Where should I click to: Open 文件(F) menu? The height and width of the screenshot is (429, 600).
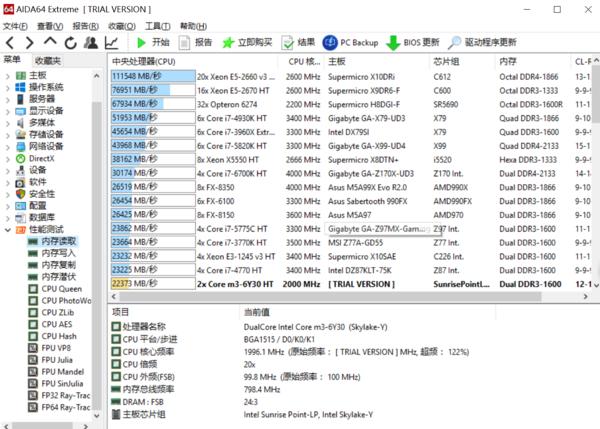pyautogui.click(x=15, y=26)
